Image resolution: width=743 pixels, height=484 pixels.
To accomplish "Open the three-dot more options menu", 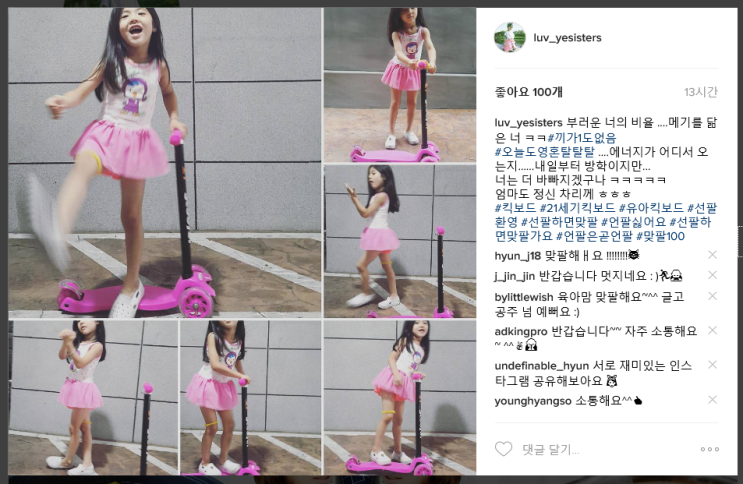I will pos(709,449).
